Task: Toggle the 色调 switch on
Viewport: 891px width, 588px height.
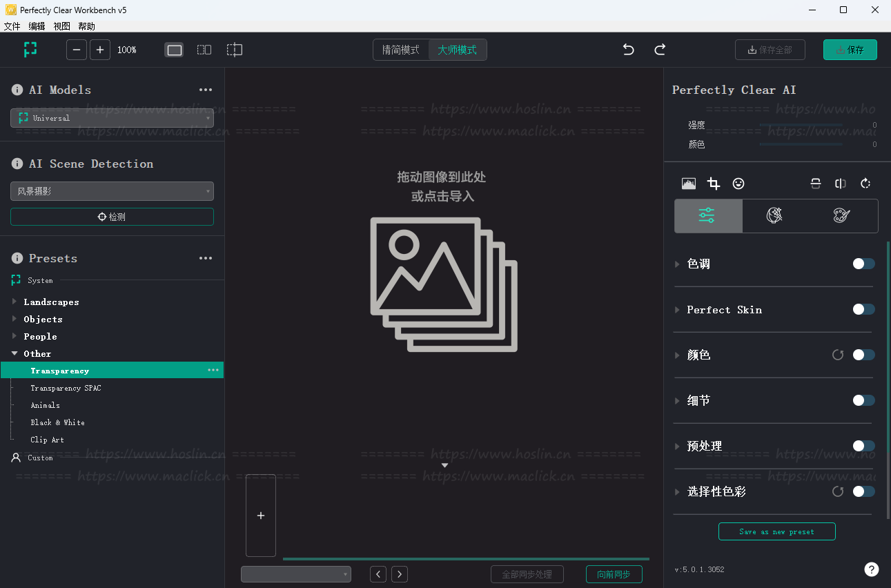Action: pyautogui.click(x=863, y=264)
